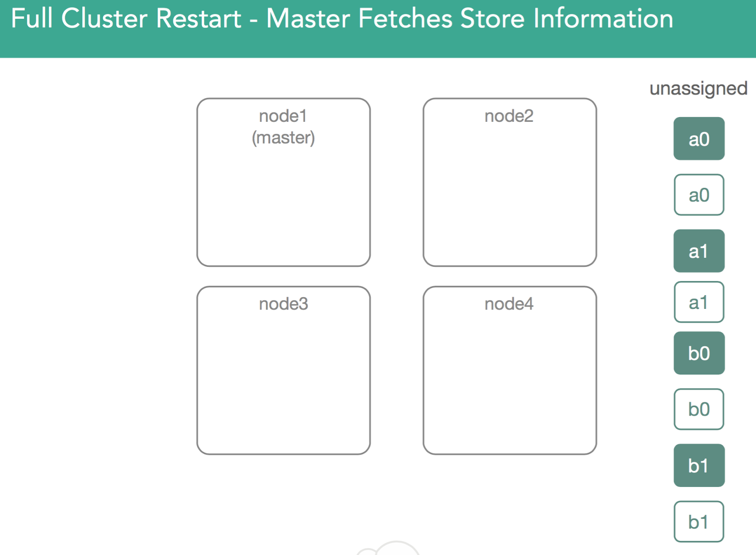
Task: Select the filled b0 primary shard
Action: tap(699, 353)
